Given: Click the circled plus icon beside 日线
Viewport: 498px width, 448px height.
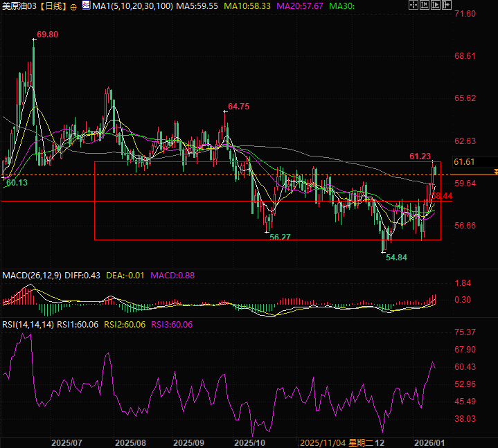Looking at the screenshot, I should click(73, 6).
